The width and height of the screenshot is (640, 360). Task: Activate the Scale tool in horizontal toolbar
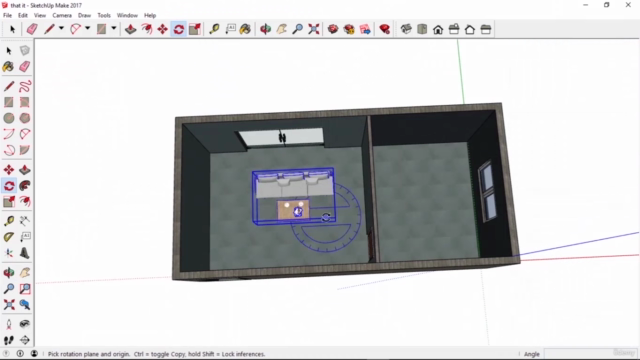(x=195, y=29)
